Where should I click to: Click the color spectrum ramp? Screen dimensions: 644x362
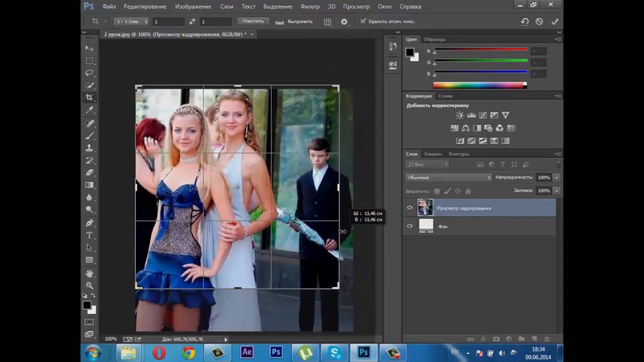[479, 85]
